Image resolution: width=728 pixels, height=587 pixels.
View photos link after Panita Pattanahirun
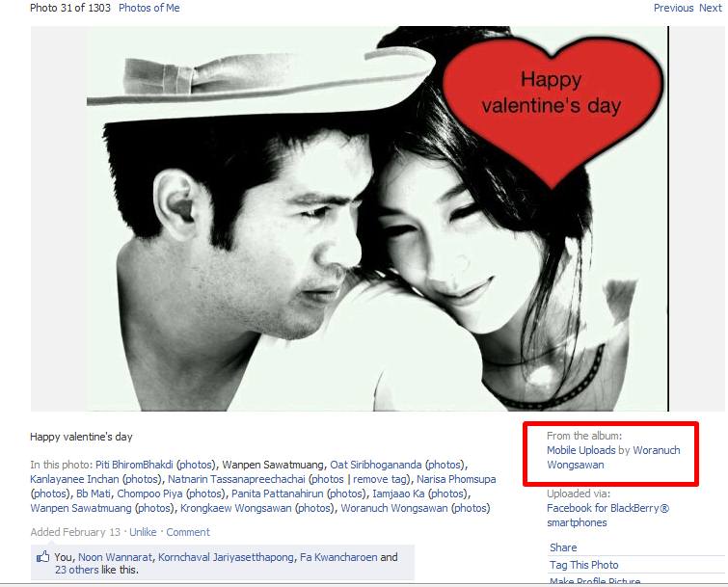[x=346, y=494]
